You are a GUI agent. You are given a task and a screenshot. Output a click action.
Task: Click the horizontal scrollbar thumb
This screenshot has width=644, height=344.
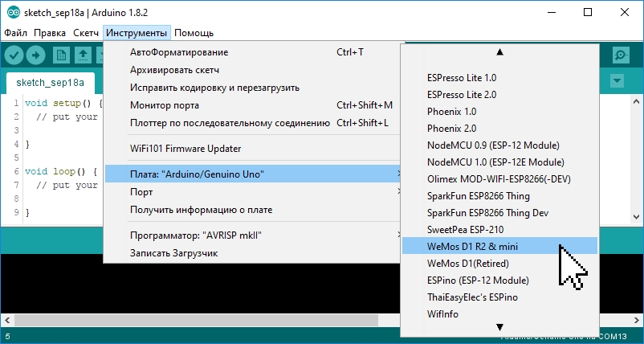coord(196,320)
